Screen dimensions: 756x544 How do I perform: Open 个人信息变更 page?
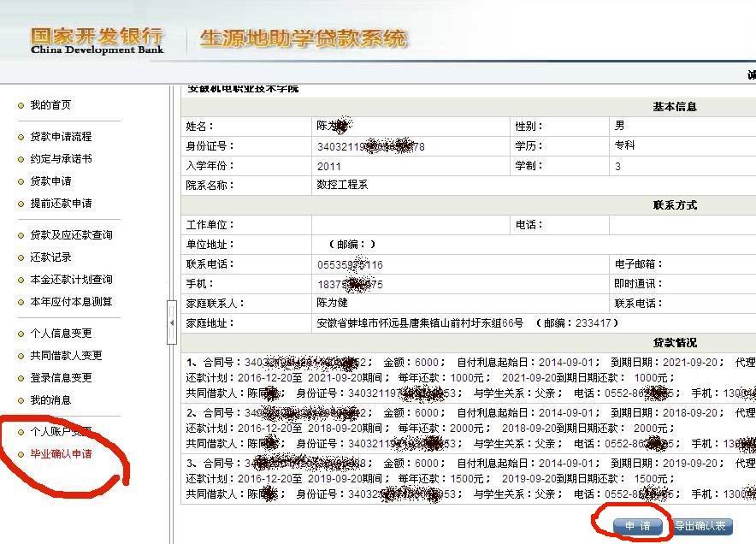click(60, 334)
